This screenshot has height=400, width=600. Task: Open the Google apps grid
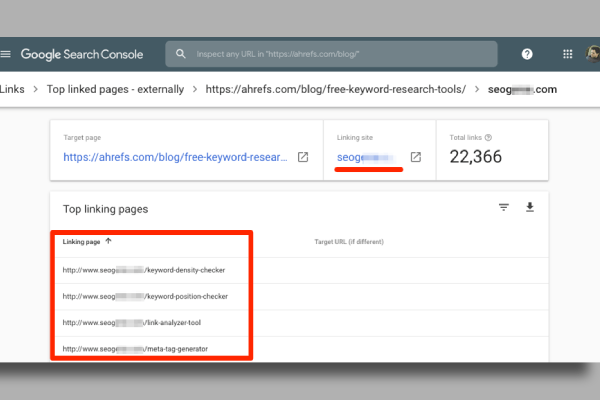point(567,54)
